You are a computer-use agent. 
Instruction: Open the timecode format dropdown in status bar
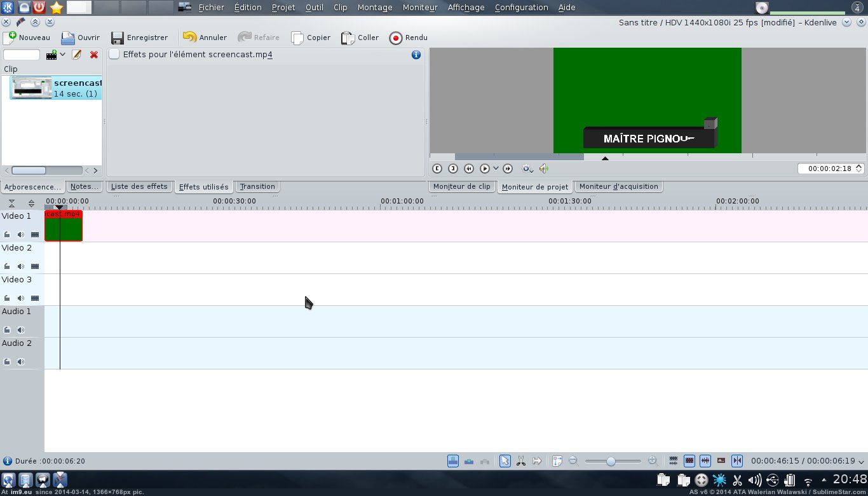pyautogui.click(x=861, y=462)
